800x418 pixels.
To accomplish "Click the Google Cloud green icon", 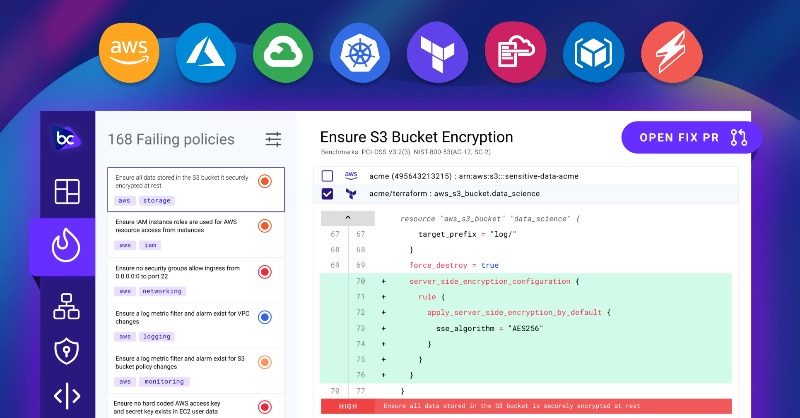I will (x=283, y=53).
